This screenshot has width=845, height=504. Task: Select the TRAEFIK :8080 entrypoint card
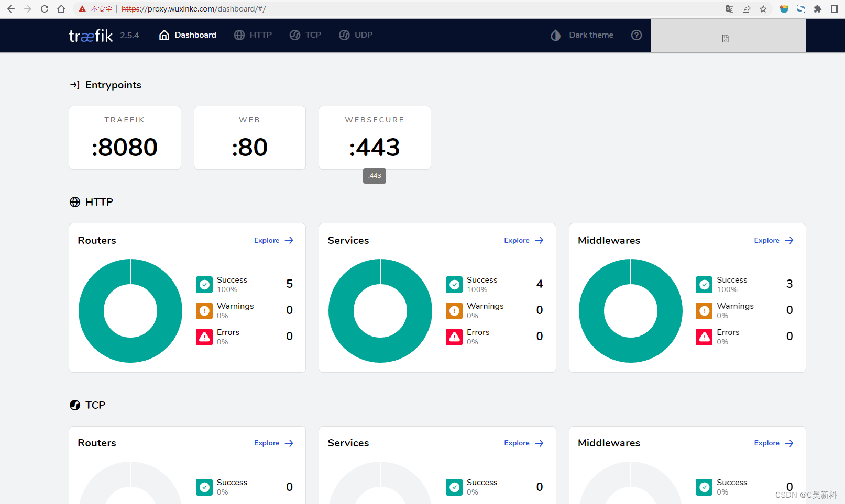point(125,138)
